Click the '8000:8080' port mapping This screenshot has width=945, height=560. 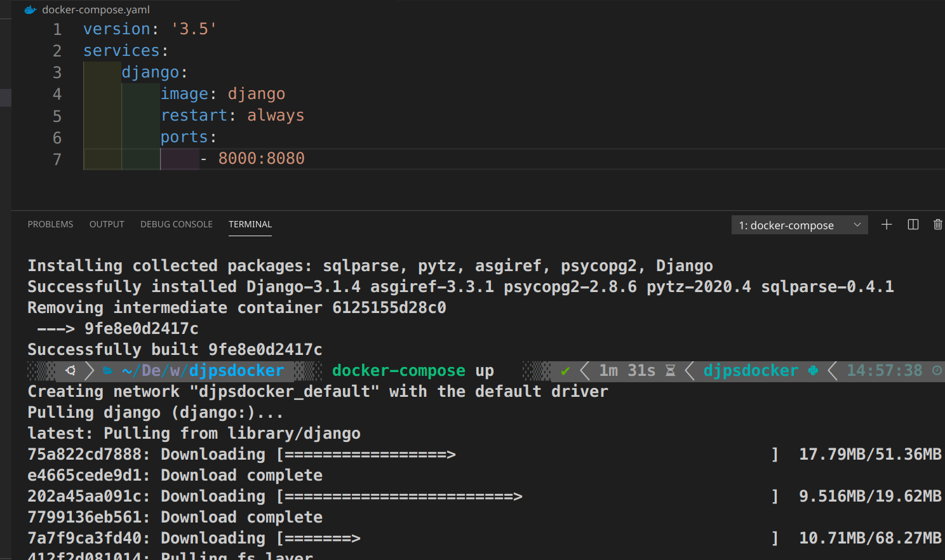[x=262, y=159]
